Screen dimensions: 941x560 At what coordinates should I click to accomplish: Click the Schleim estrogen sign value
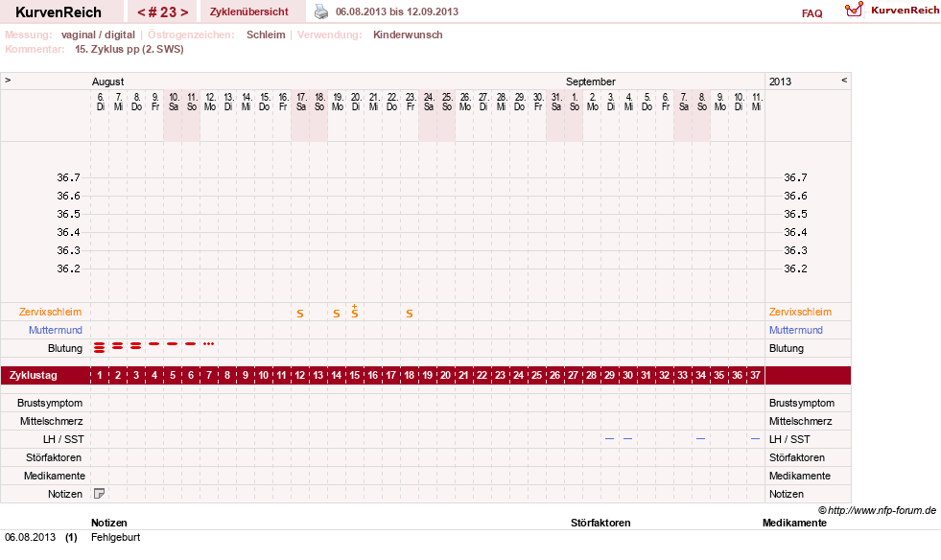[266, 35]
